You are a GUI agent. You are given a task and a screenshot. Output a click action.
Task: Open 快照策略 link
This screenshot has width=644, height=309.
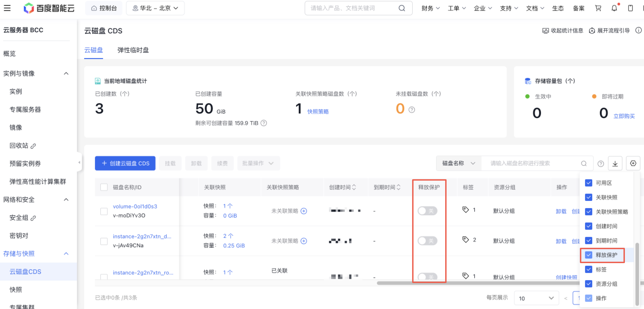(x=318, y=111)
